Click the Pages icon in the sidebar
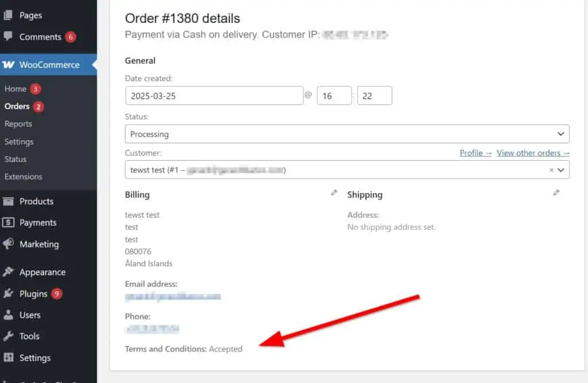588x383 pixels. (8, 15)
